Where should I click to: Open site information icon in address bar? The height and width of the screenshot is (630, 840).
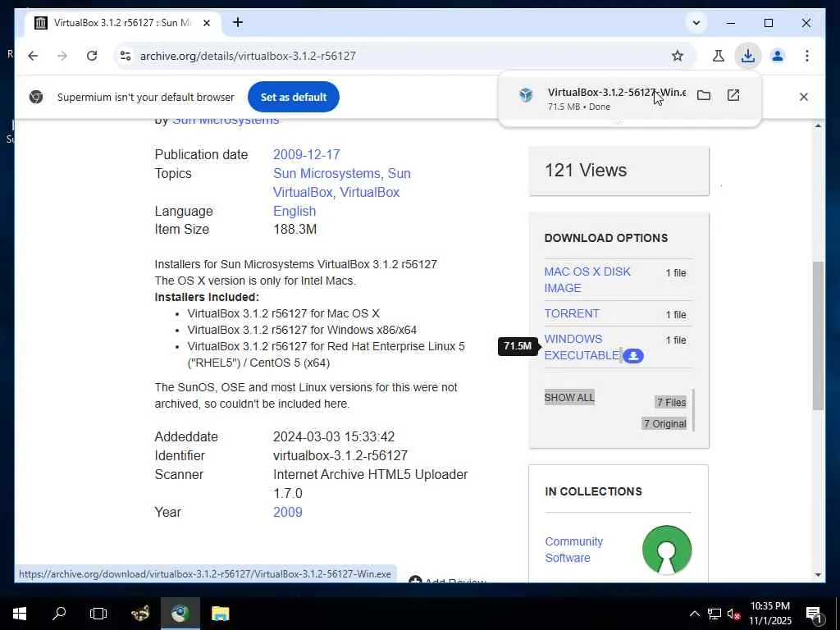click(126, 56)
